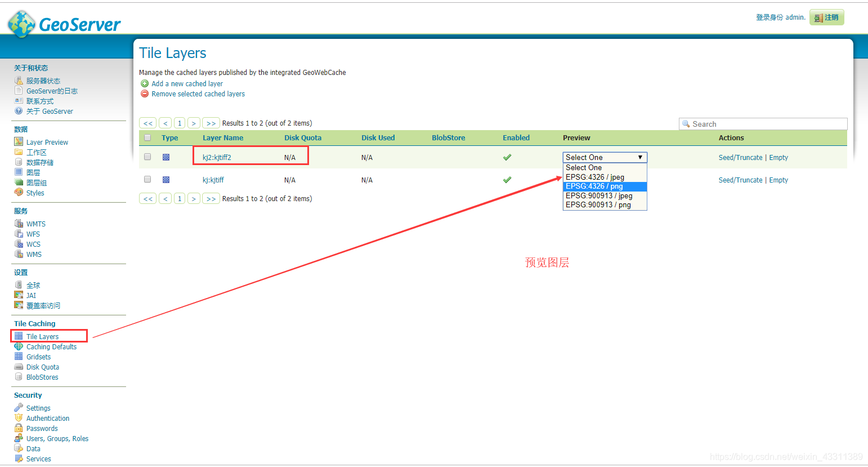The width and height of the screenshot is (868, 467).
Task: Choose EPSG:4326 / png preview option
Action: coord(605,186)
